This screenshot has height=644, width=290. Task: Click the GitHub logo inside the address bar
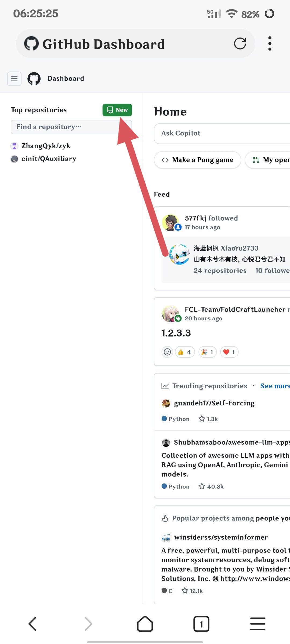[x=32, y=43]
